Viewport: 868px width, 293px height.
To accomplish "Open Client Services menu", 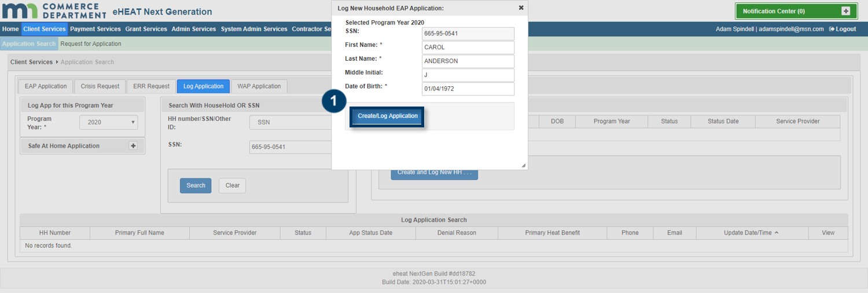I will [45, 29].
